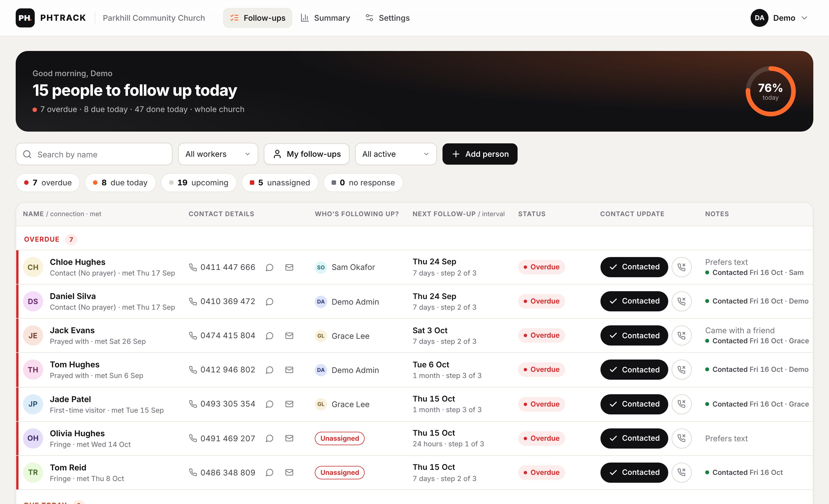The height and width of the screenshot is (504, 829).
Task: Switch to the Follow-ups tab
Action: tap(257, 18)
